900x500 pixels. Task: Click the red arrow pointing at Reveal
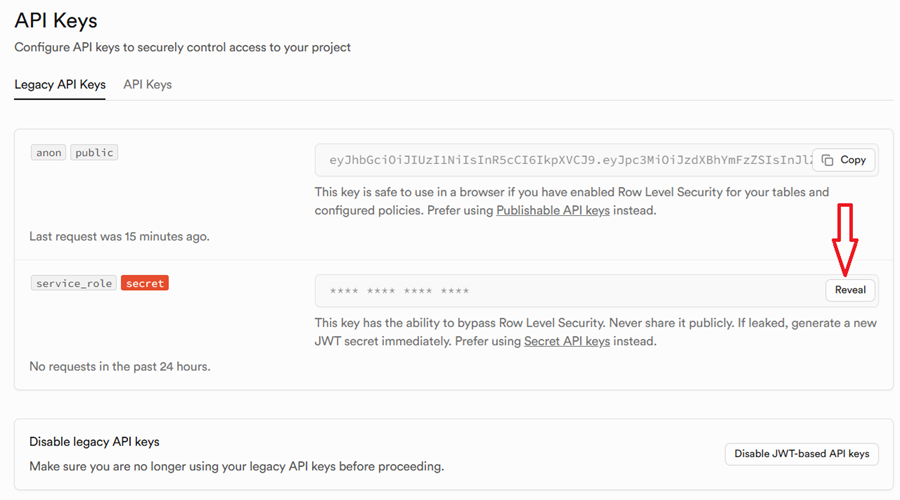point(846,240)
